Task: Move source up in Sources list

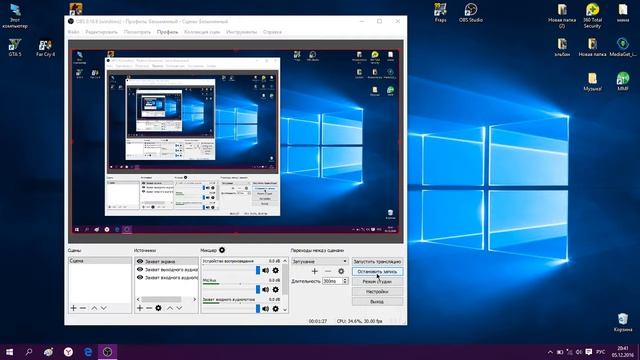Action: tap(170, 308)
